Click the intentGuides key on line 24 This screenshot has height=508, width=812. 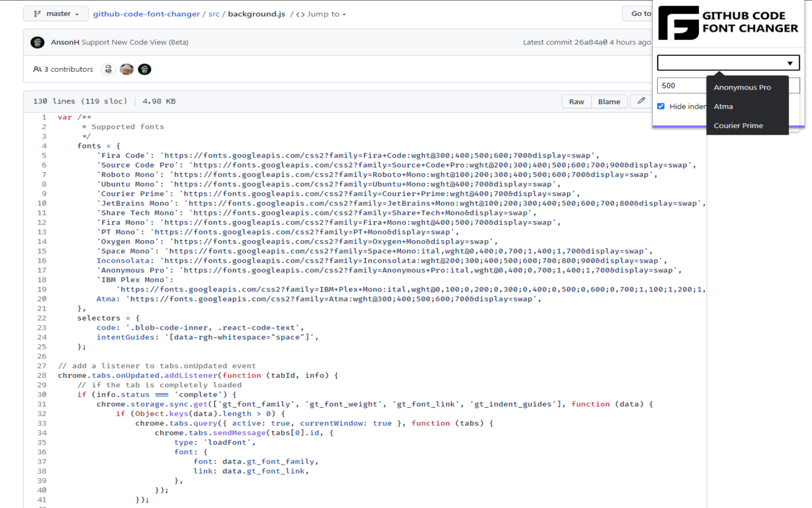tap(126, 337)
